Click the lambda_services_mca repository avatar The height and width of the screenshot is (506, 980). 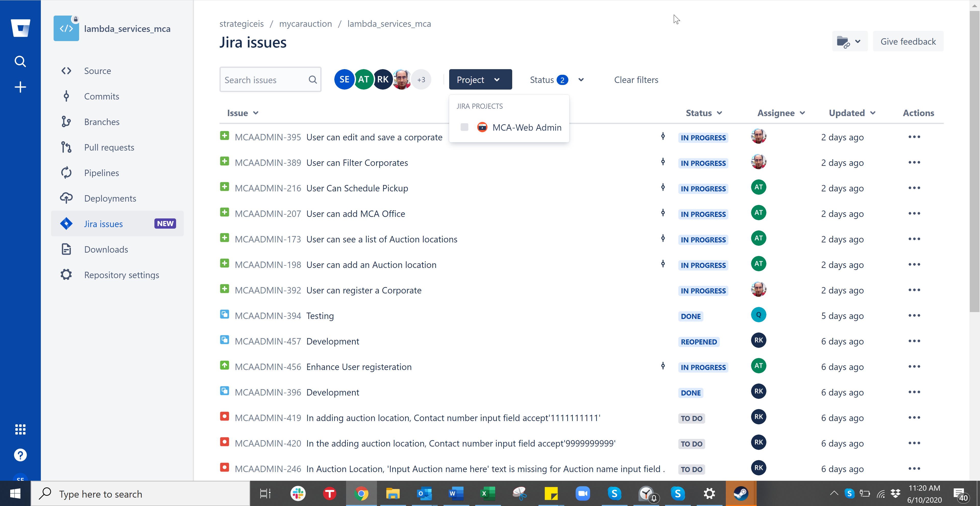point(66,28)
